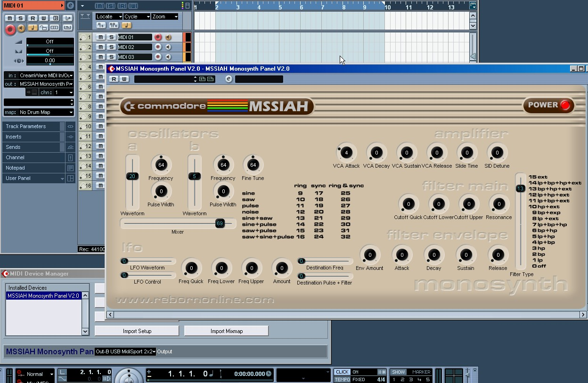
Task: Click the Filter Type vertical slider handle
Action: 520,188
